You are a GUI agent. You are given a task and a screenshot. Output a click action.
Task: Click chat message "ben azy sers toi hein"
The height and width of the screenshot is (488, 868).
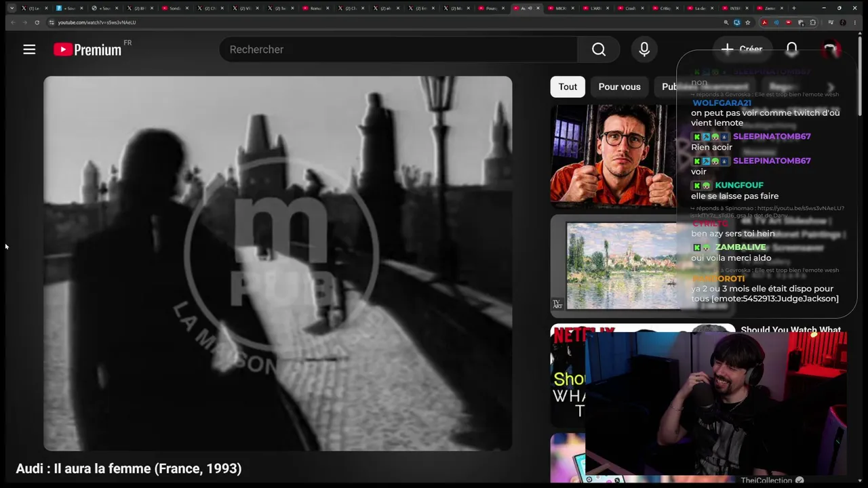(732, 234)
